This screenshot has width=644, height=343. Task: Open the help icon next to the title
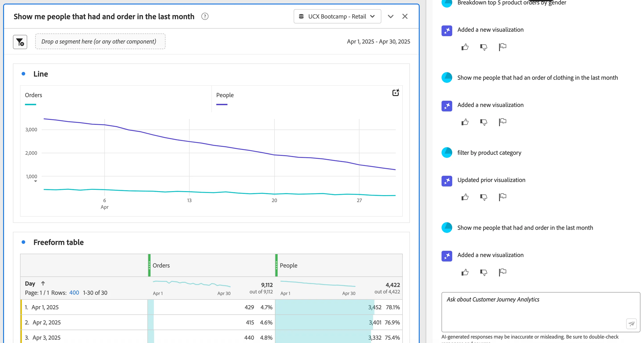point(205,17)
